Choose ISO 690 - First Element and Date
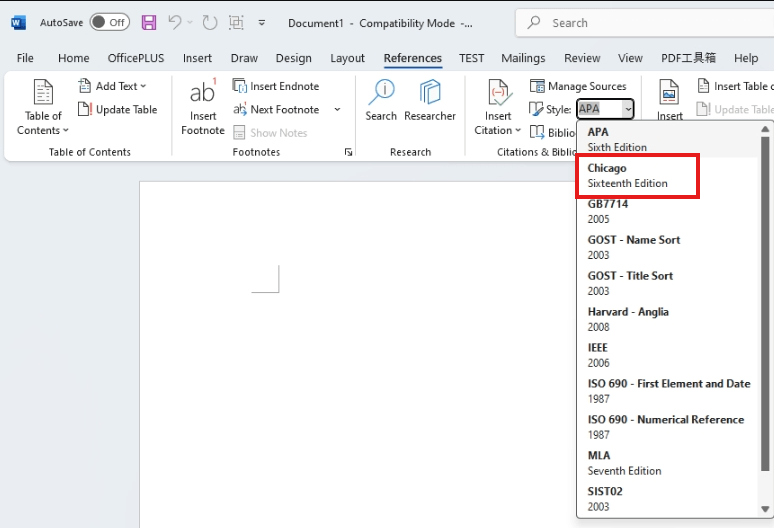 667,391
